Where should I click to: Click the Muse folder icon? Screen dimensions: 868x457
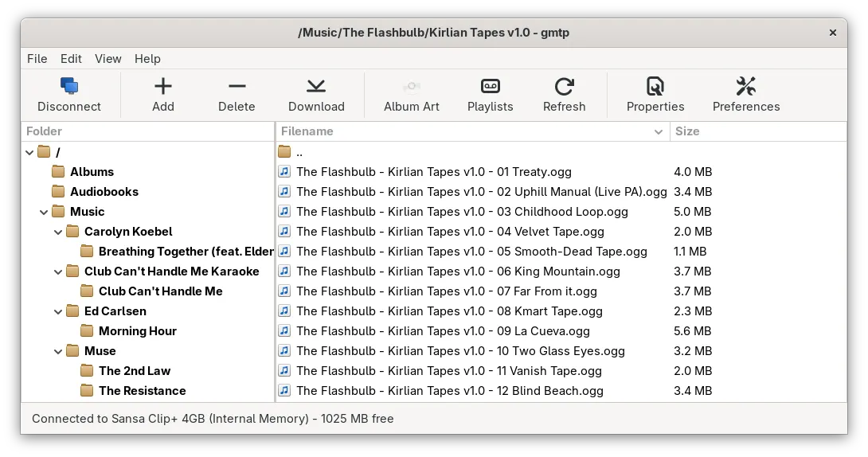point(72,351)
